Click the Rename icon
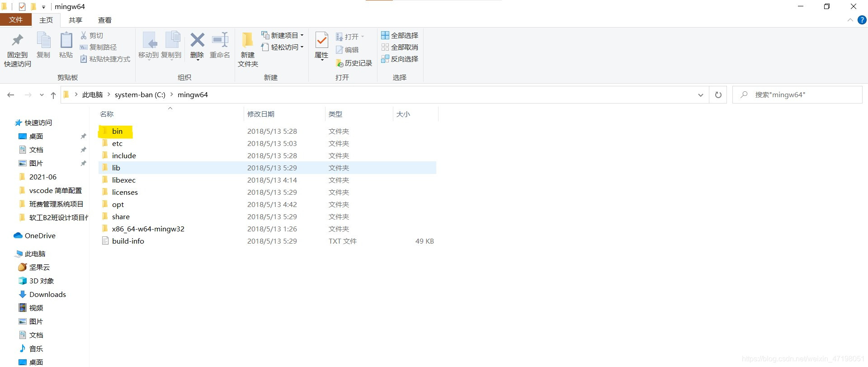The image size is (868, 367). coord(220,40)
